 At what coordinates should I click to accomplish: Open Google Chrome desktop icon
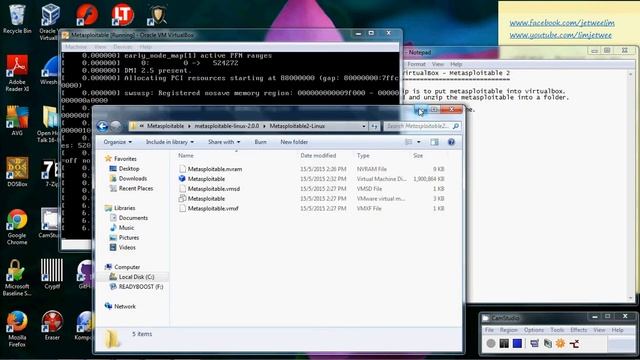(17, 227)
